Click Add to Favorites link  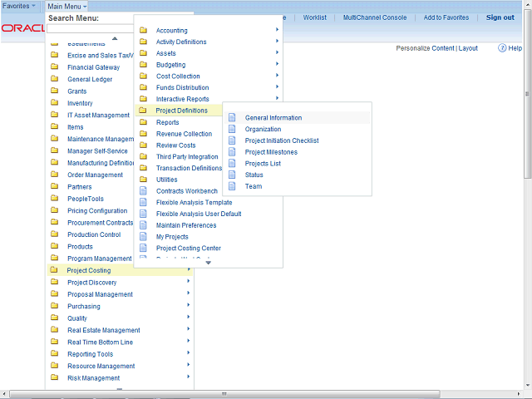pos(446,17)
